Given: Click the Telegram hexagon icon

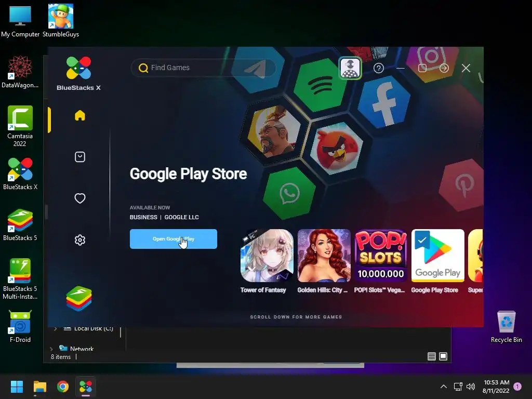Looking at the screenshot, I should 257,69.
